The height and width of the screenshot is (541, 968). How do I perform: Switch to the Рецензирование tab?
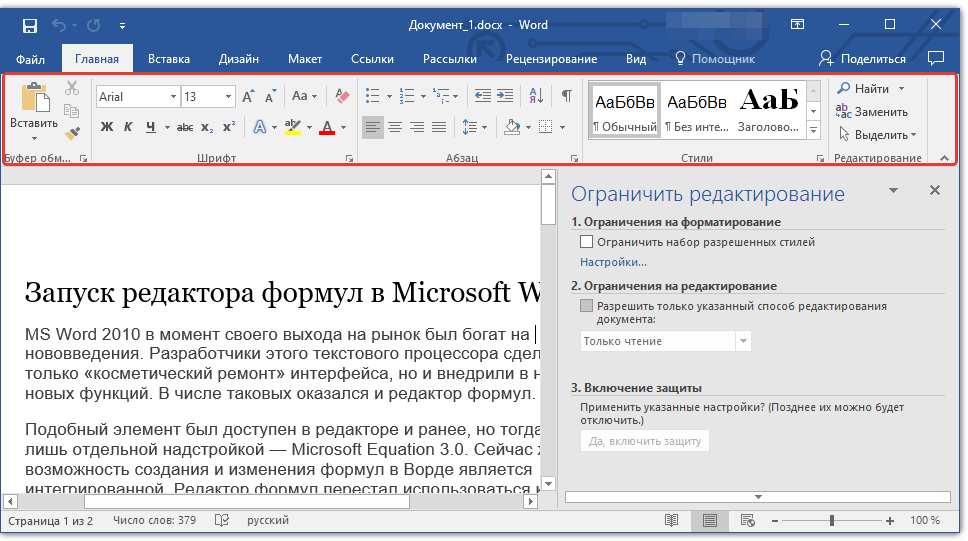pyautogui.click(x=551, y=59)
